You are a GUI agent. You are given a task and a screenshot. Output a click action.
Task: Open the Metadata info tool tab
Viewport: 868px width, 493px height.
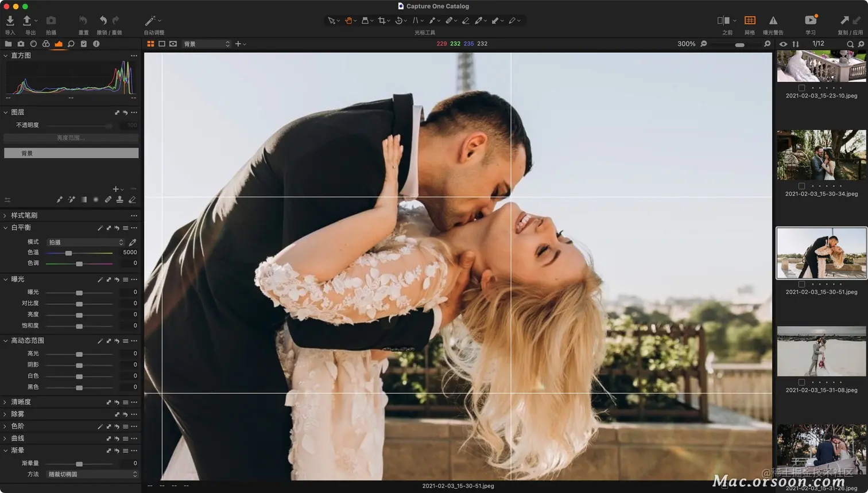coord(96,44)
